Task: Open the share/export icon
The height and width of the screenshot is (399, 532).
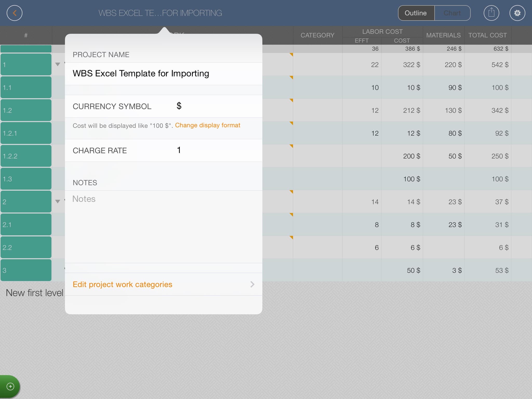Action: [491, 13]
